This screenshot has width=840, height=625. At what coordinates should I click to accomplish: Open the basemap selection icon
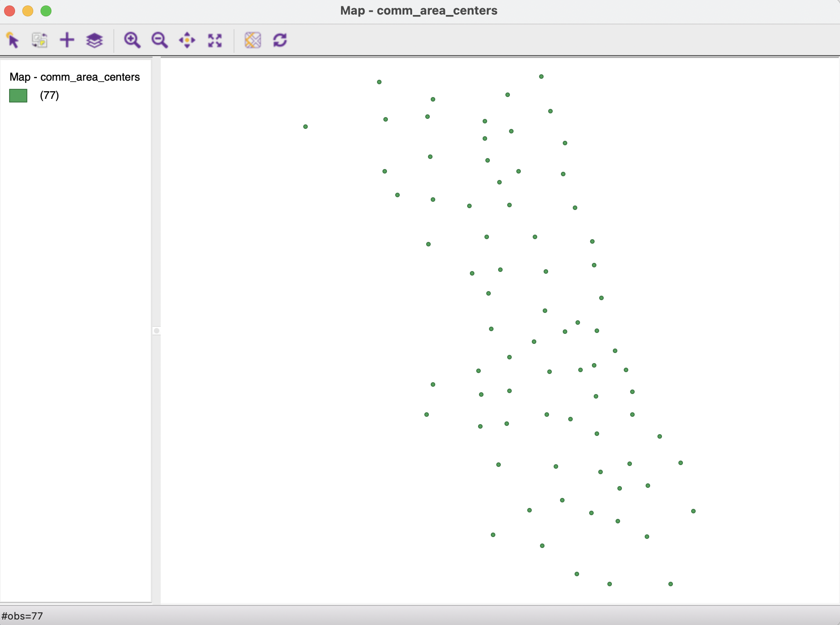click(253, 40)
